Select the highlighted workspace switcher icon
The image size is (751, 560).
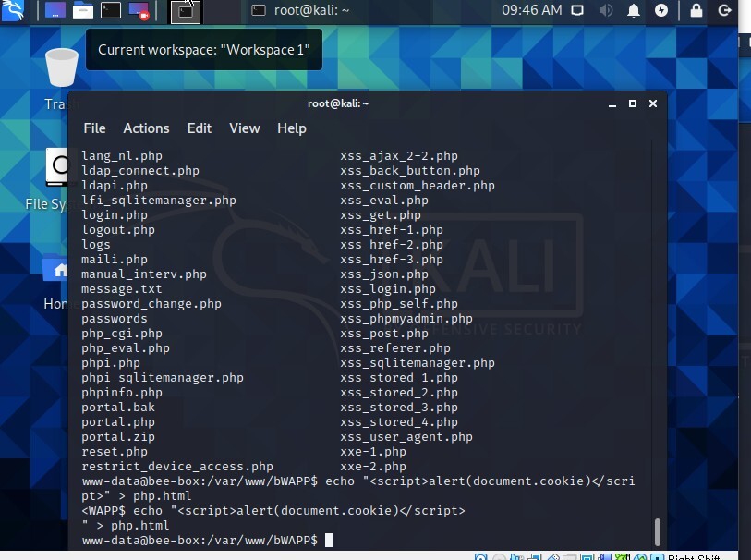[x=186, y=11]
